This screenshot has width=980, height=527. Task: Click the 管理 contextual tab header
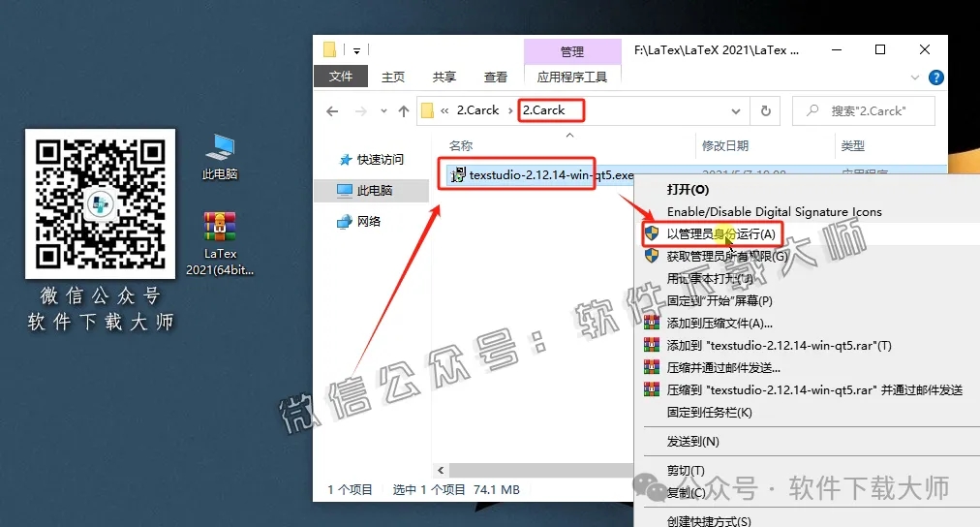(x=572, y=52)
